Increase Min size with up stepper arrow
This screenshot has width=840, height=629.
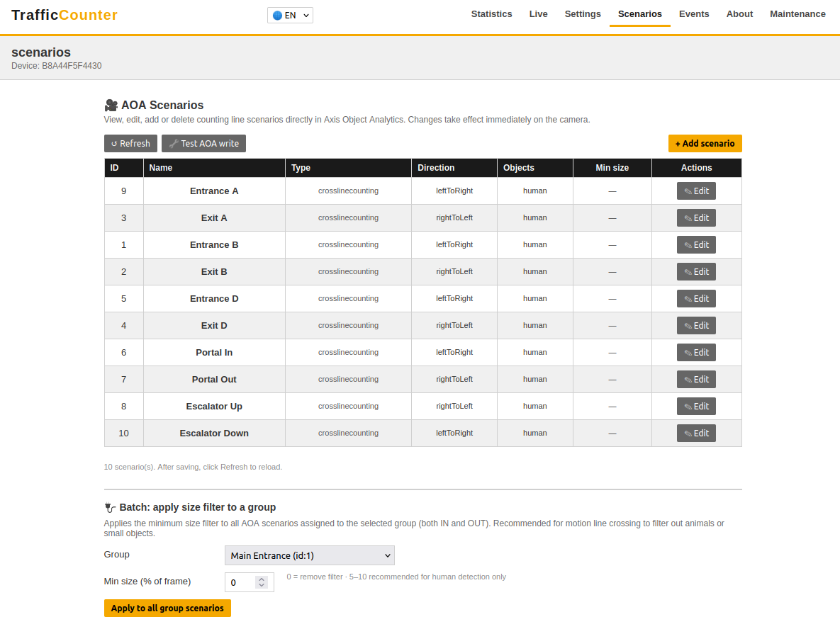tap(262, 579)
